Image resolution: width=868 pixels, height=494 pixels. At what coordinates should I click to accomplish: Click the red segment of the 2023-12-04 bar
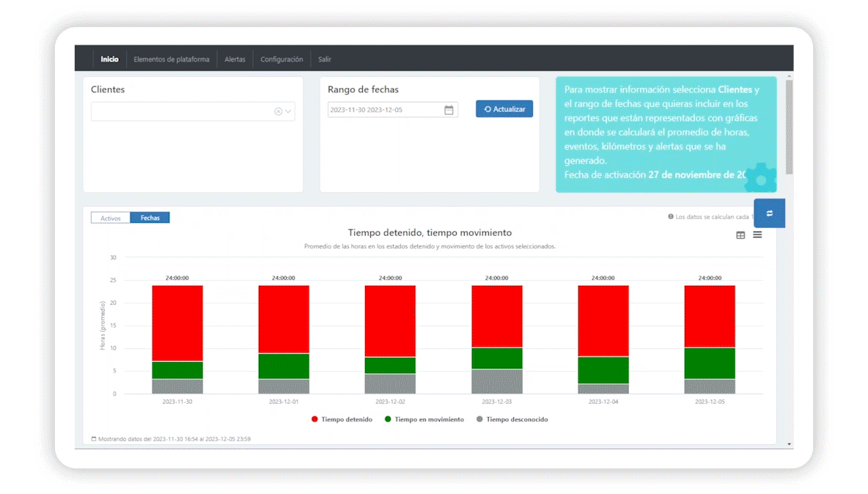pos(603,321)
